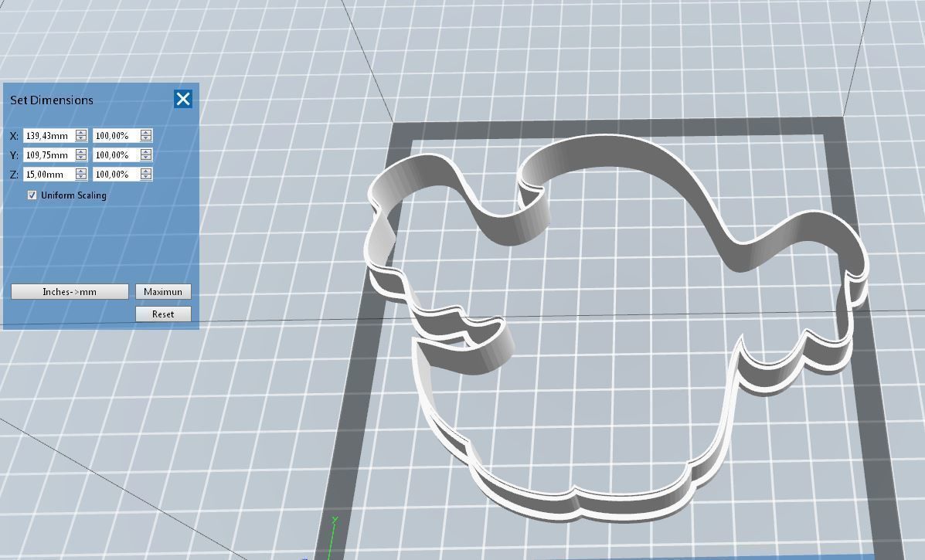Decrease Z millimeter value with down arrow
925x560 pixels.
coord(81,178)
